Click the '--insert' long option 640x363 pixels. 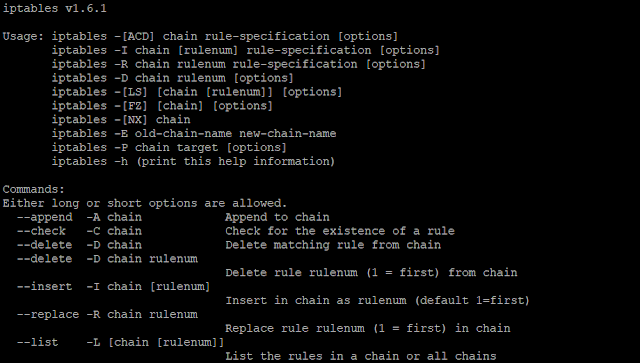[x=44, y=287]
